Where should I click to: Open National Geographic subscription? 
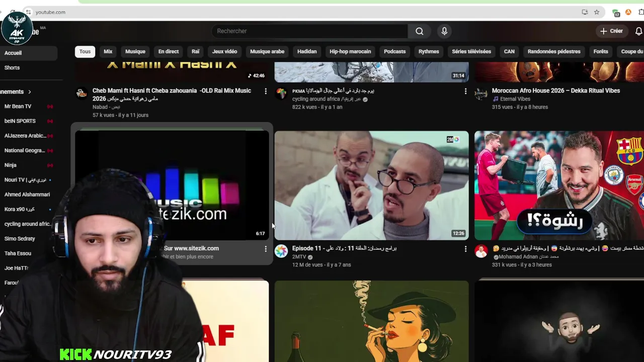[28, 150]
